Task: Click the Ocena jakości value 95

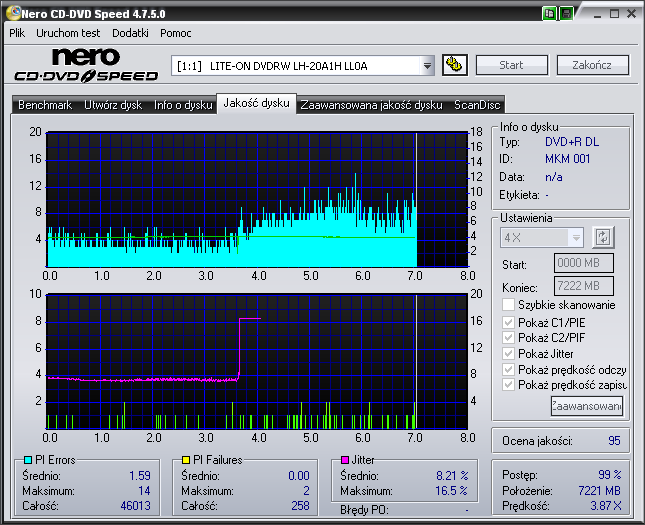Action: (x=614, y=441)
